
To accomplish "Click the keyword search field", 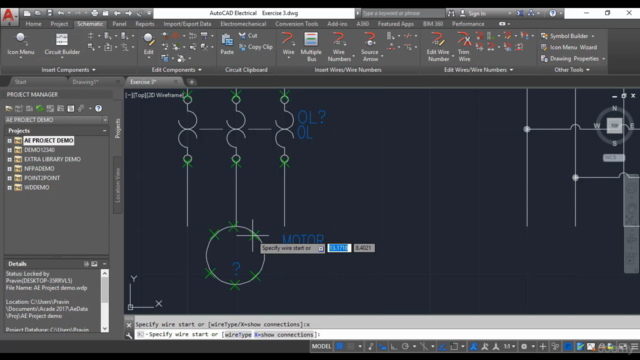I will click(x=402, y=13).
